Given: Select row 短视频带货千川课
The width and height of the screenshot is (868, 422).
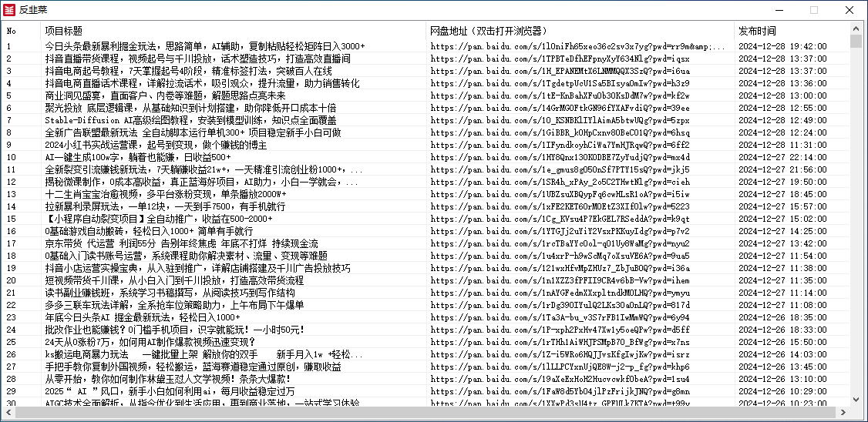Looking at the screenshot, I should point(426,280).
